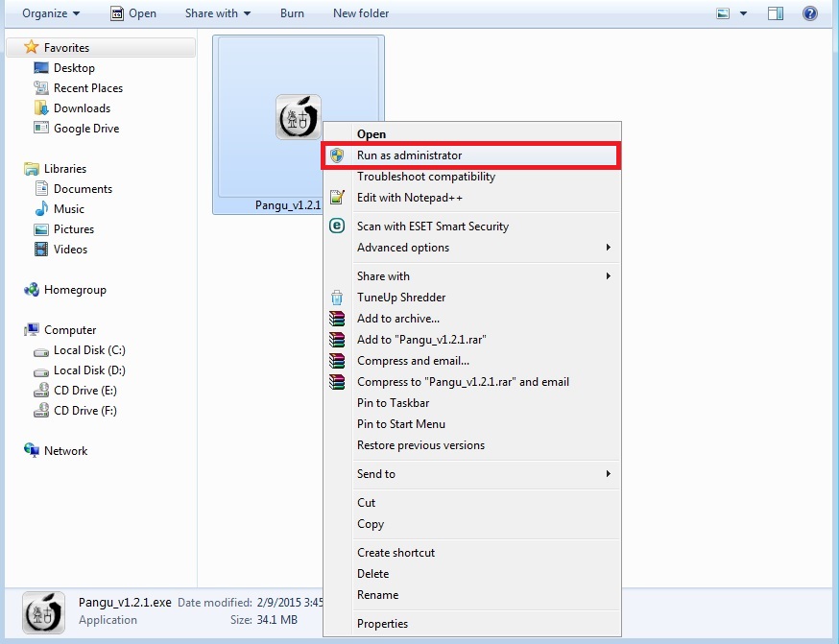Select Add to "Pangu_v1.2.1.rar"
The image size is (839, 644).
pos(471,339)
